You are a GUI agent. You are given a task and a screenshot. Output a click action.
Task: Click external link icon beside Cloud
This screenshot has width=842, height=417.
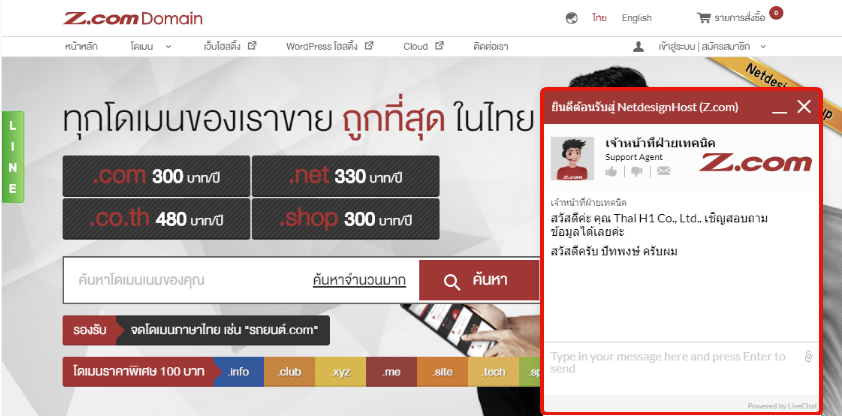click(439, 46)
